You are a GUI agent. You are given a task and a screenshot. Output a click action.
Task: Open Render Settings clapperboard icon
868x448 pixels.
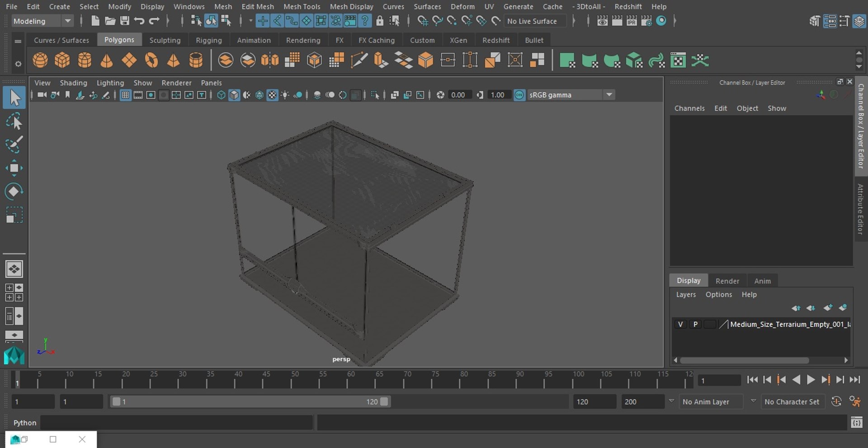(646, 21)
